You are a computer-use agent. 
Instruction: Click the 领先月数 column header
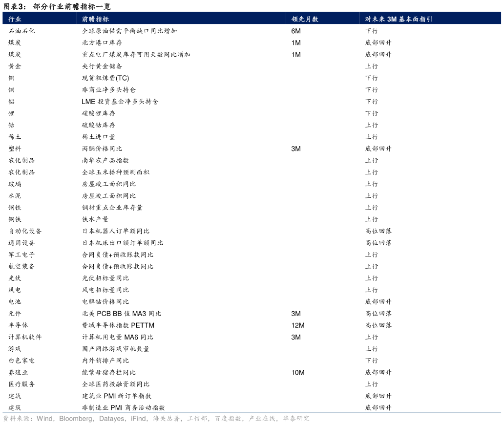(305, 20)
